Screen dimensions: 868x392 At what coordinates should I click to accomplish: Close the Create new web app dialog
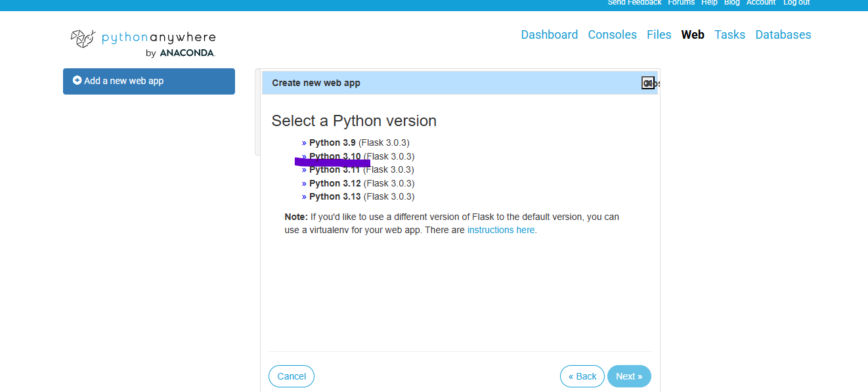[x=648, y=83]
